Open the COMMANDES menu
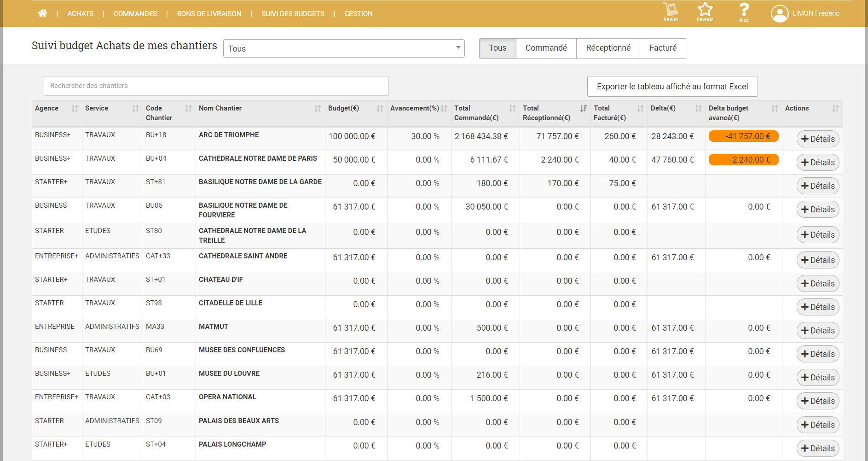The width and height of the screenshot is (868, 461). pos(135,14)
